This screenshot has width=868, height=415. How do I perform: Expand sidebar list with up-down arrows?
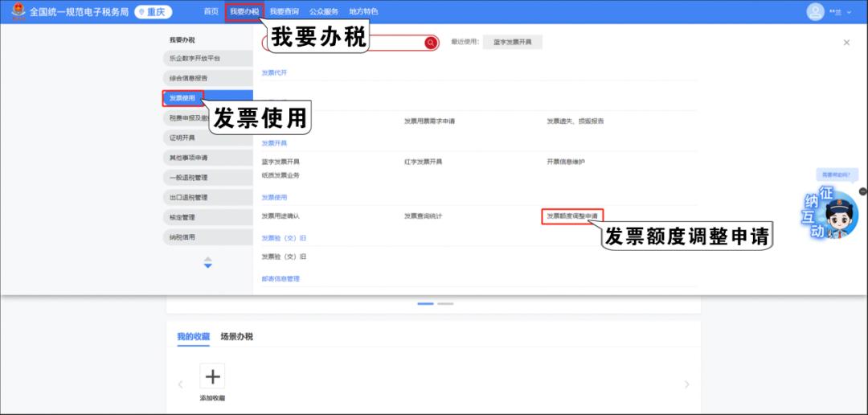coord(207,263)
